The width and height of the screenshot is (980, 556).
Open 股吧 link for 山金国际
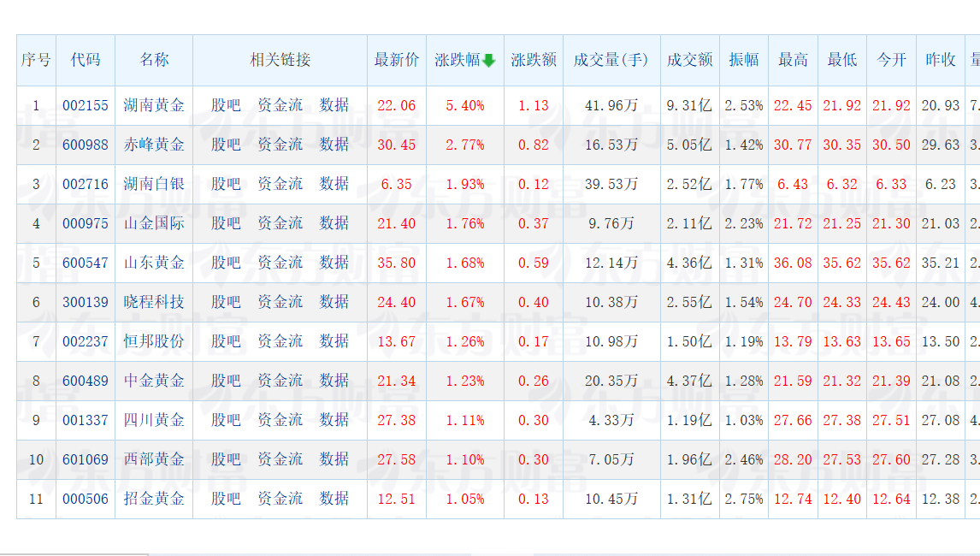click(x=226, y=223)
